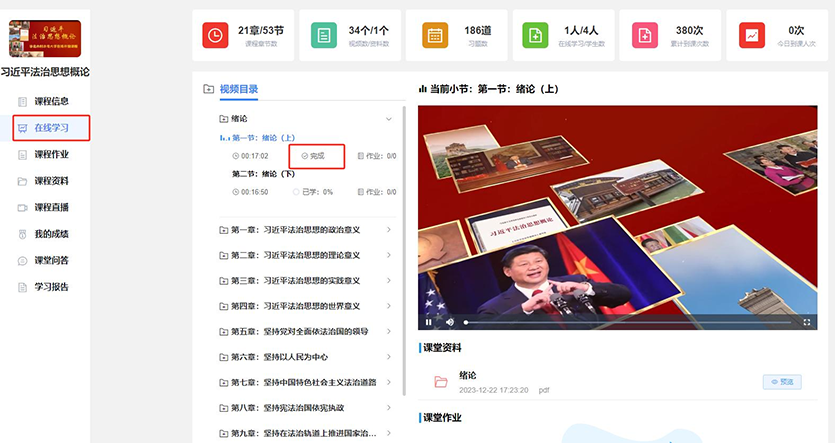Click the 预览 button for 绪论 pdf
835x443 pixels.
point(782,382)
